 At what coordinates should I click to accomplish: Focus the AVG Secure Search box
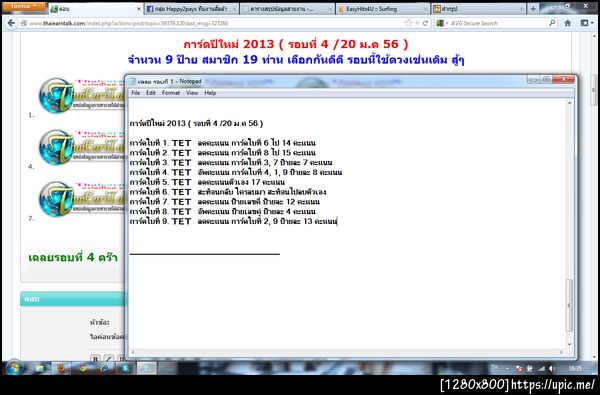coord(497,23)
